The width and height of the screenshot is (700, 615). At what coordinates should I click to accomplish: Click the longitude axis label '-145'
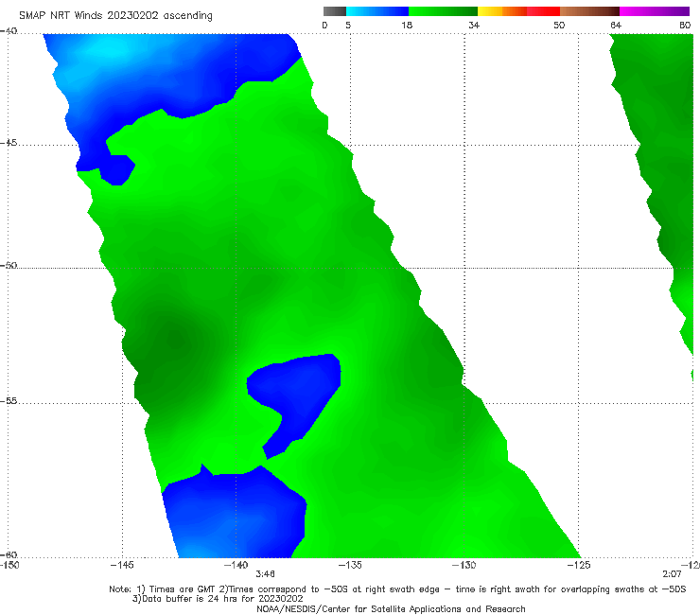122,565
